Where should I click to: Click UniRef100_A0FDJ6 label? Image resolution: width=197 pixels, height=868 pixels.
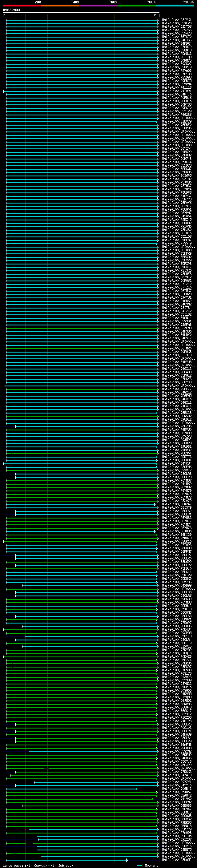tap(176, 98)
